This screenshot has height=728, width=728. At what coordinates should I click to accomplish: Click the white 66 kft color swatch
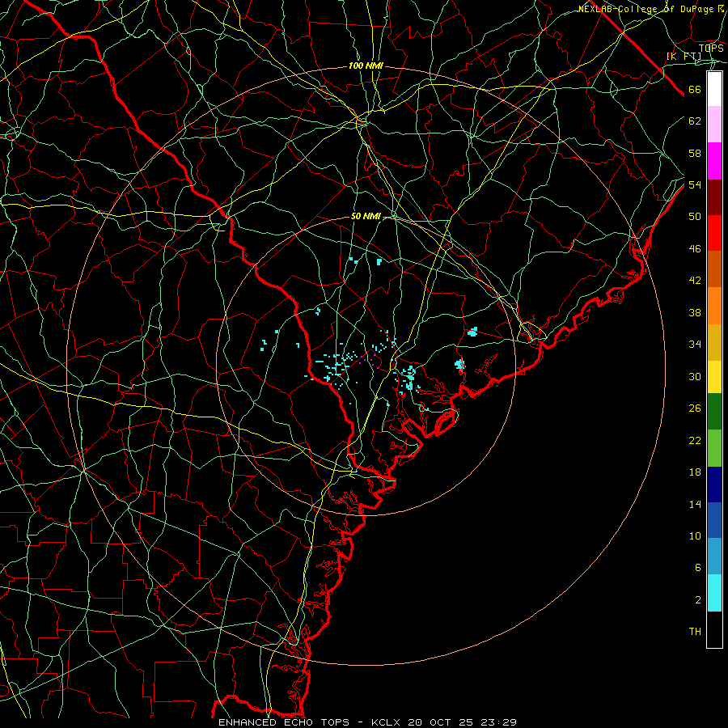coord(714,89)
